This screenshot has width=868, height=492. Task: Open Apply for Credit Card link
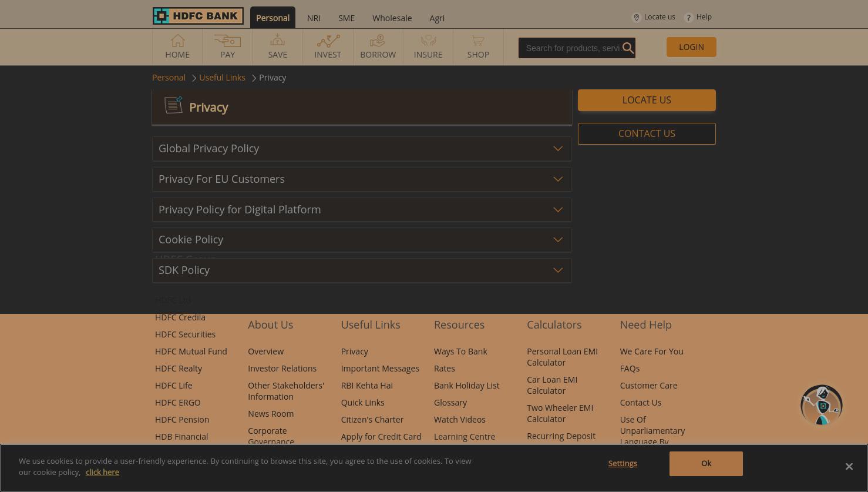[x=381, y=437]
